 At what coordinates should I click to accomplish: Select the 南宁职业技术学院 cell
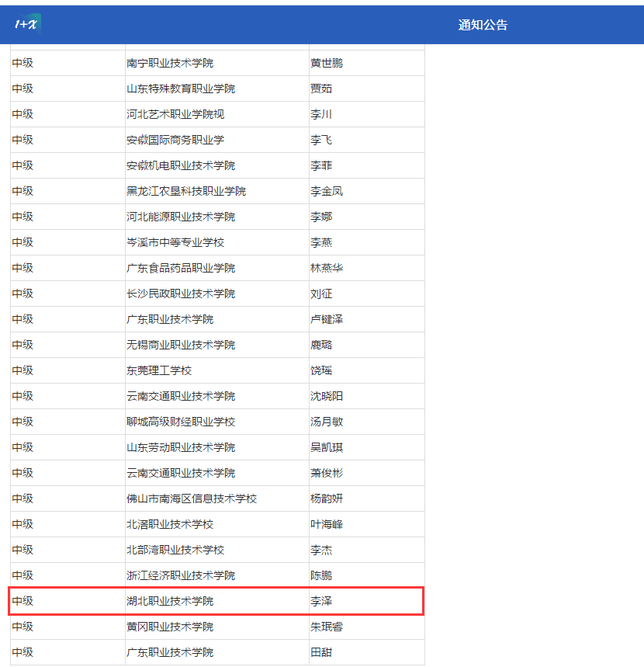(170, 63)
